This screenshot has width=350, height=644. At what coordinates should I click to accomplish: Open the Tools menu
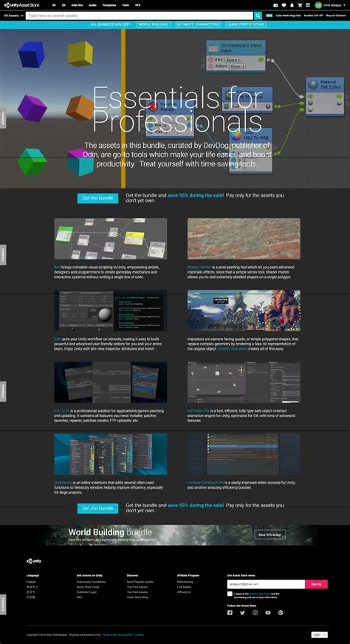click(x=125, y=5)
